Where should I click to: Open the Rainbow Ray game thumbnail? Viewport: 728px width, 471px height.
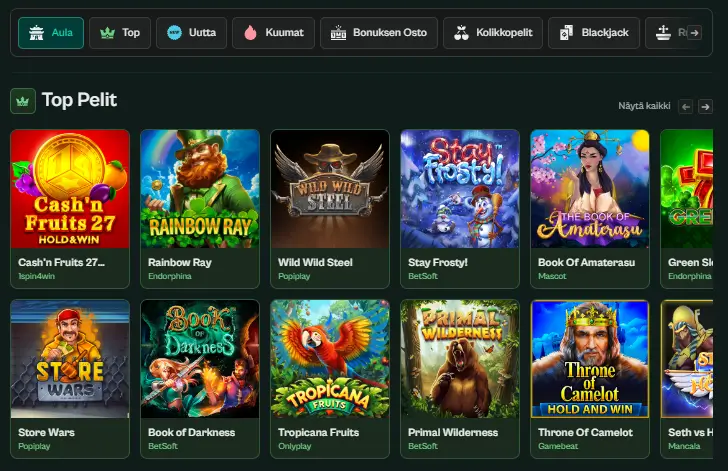(x=200, y=189)
